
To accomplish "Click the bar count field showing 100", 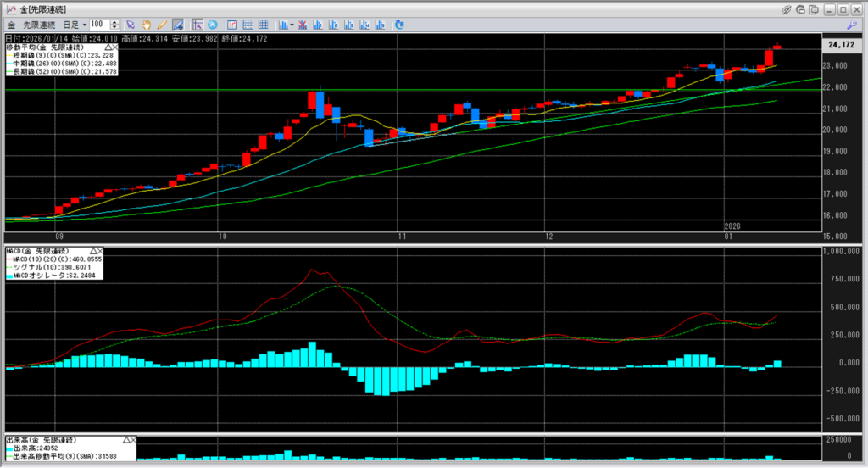I will [98, 24].
